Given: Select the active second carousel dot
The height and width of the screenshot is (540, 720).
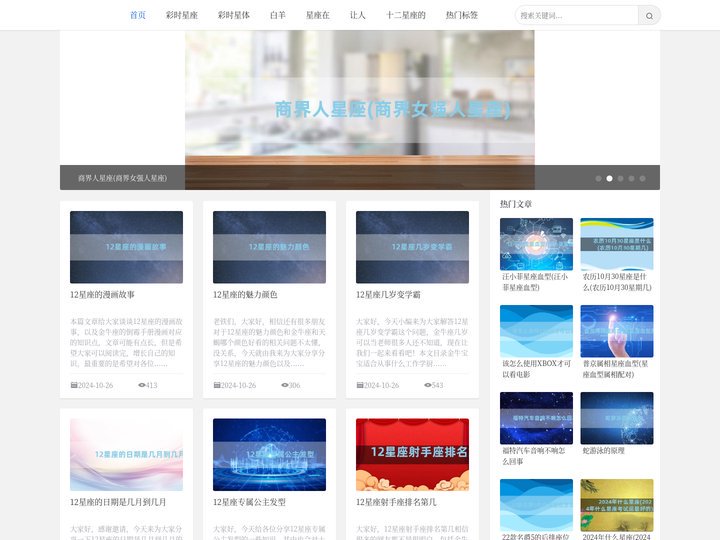Looking at the screenshot, I should coord(609,179).
